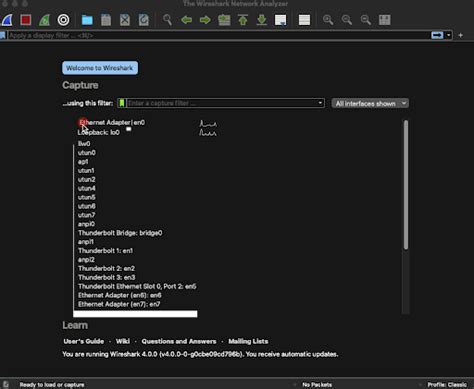Close this capture file icon
474x389 pixels.
125,20
